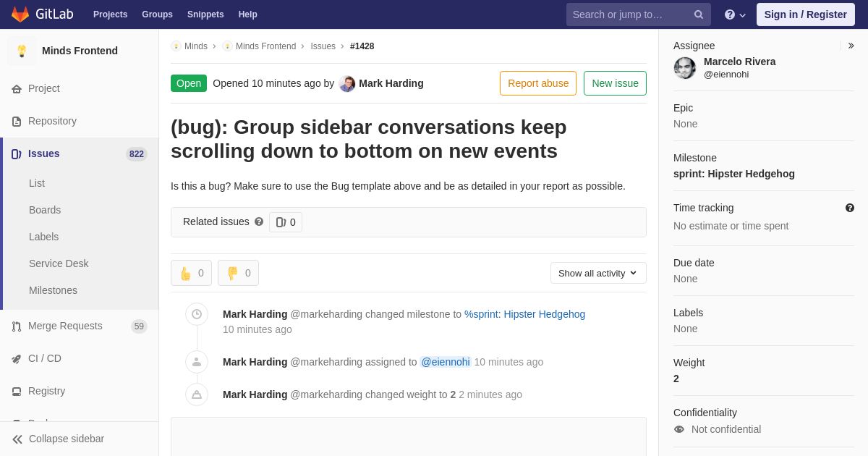Click Minds Frontend project title in sidebar
The width and height of the screenshot is (868, 456).
click(80, 51)
